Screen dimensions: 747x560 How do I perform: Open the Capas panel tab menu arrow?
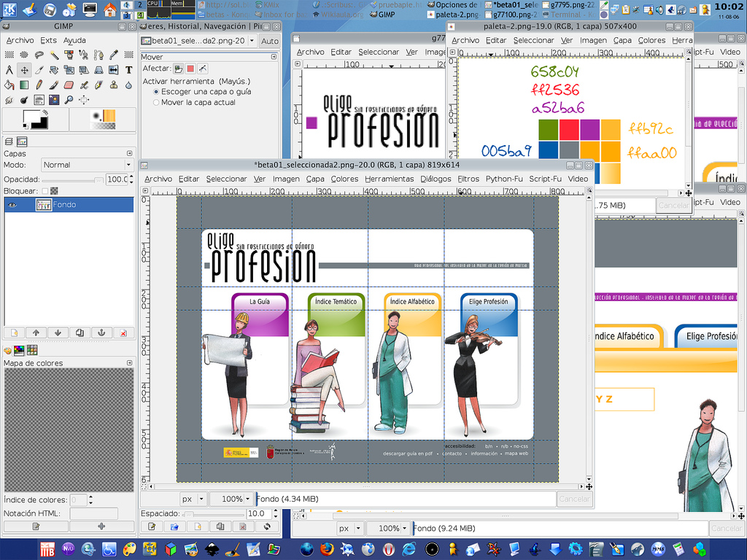point(129,153)
